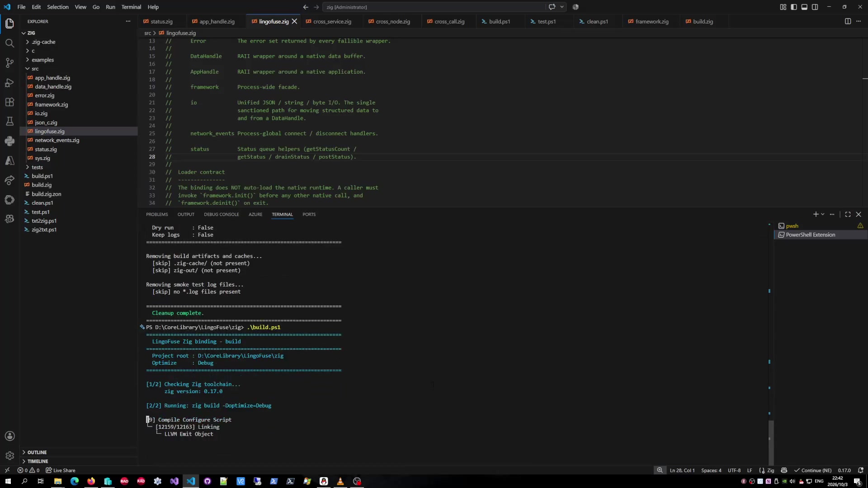Open the Extensions view

click(x=9, y=102)
